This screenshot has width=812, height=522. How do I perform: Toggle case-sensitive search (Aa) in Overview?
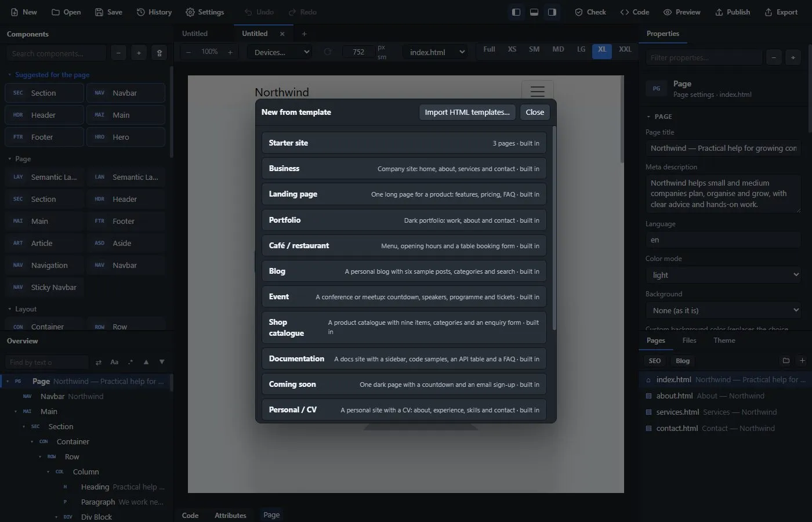[114, 362]
